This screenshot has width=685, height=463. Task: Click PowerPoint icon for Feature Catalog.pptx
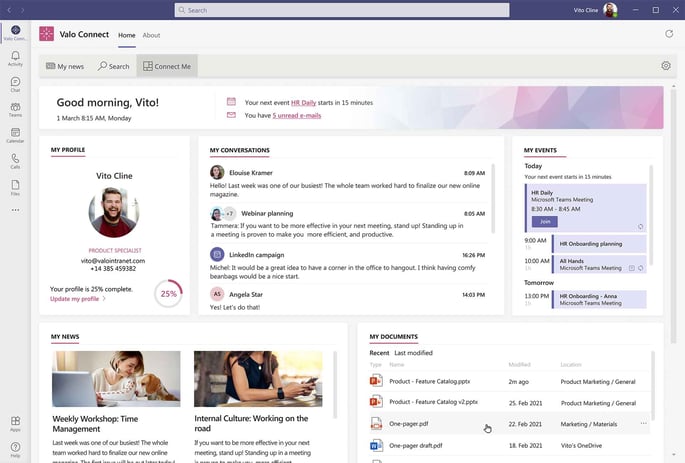(376, 381)
